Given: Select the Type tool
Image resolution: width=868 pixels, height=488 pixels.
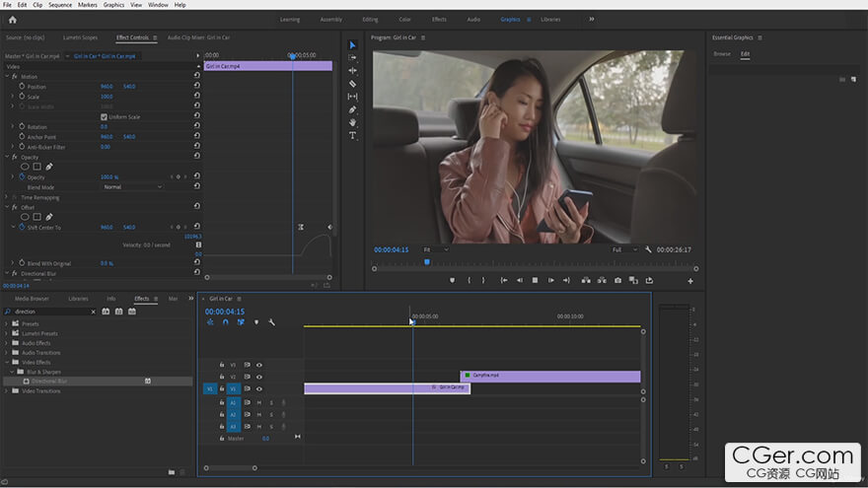Looking at the screenshot, I should pos(353,136).
